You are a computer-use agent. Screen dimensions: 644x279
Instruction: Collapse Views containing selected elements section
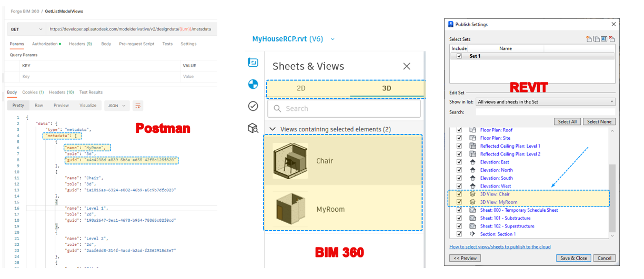272,129
